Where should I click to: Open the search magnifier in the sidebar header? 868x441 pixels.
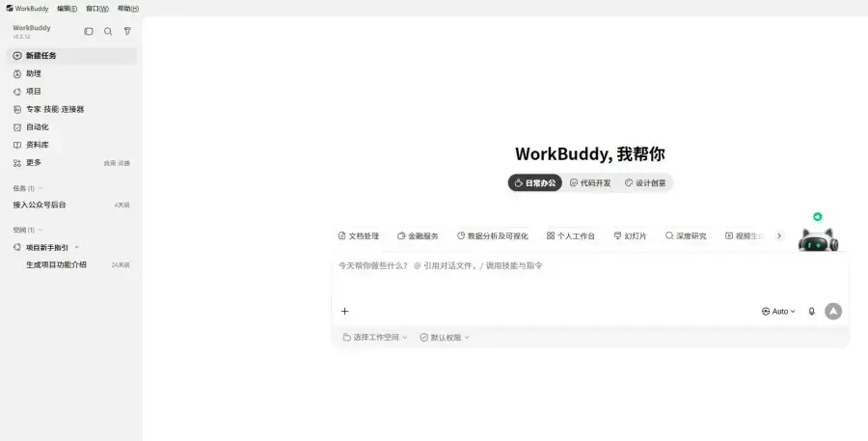tap(108, 32)
